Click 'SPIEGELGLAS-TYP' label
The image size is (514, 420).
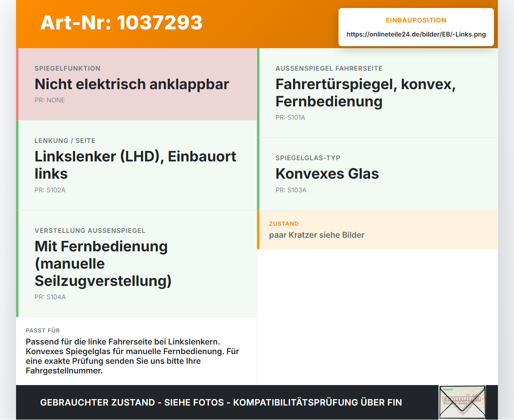(308, 158)
